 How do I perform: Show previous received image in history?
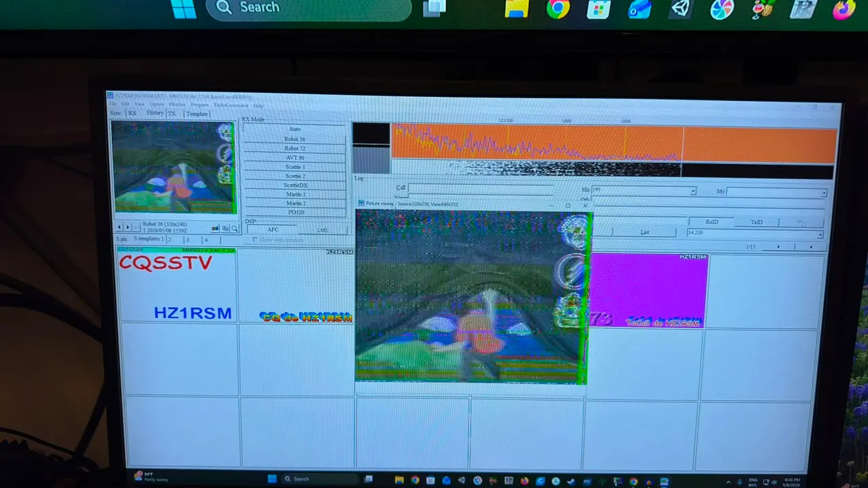click(120, 227)
